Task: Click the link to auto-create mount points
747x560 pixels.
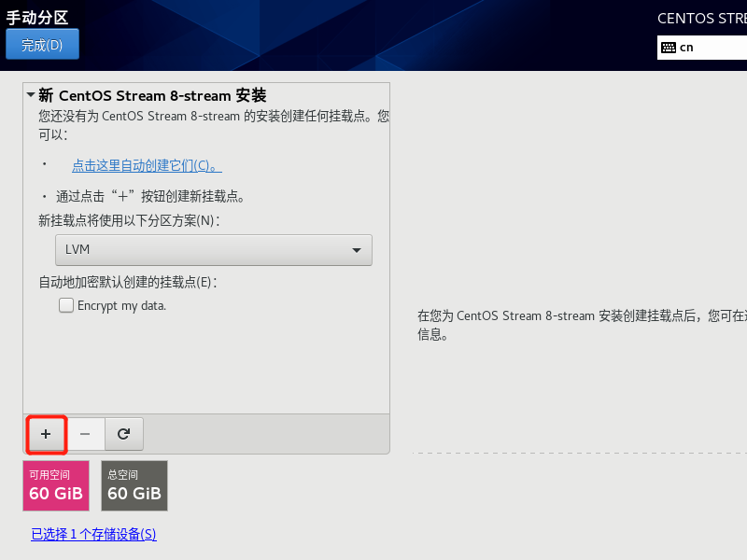Action: [x=146, y=164]
